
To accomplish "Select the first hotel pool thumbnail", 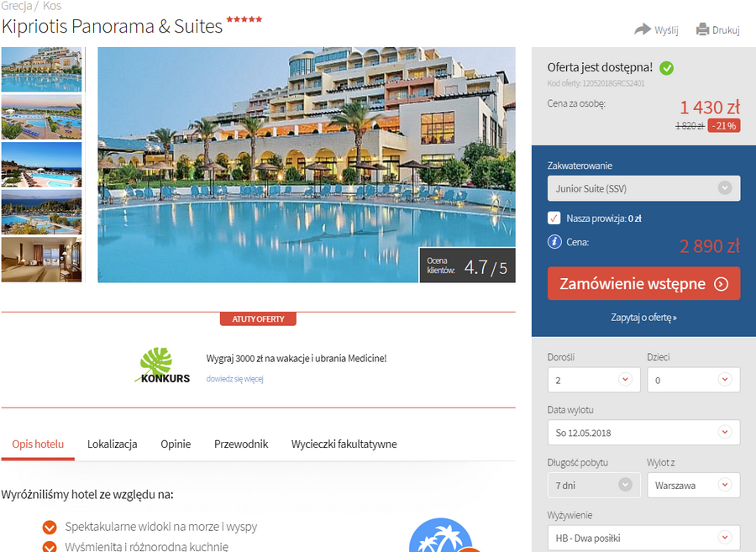I will 41,70.
